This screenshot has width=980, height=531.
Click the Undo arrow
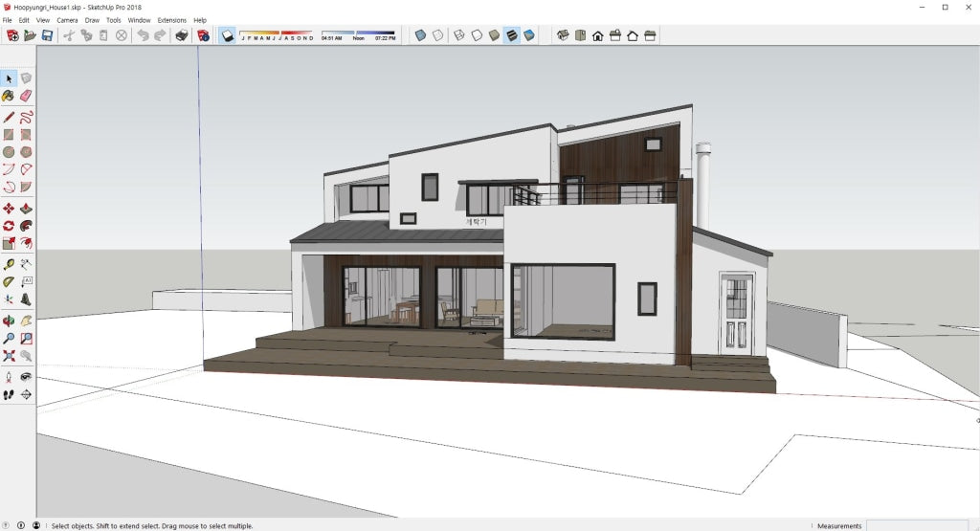coord(144,35)
